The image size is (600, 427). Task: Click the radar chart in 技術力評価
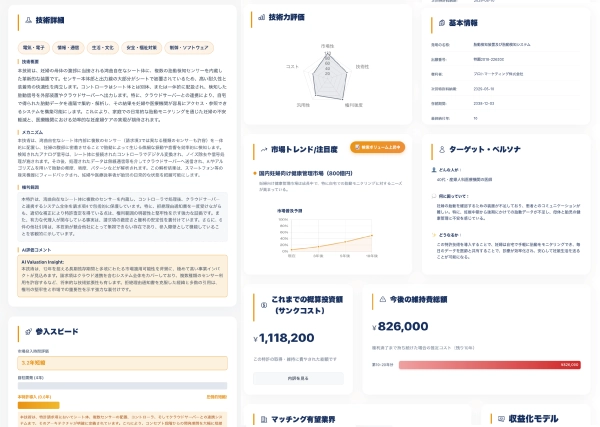329,75
